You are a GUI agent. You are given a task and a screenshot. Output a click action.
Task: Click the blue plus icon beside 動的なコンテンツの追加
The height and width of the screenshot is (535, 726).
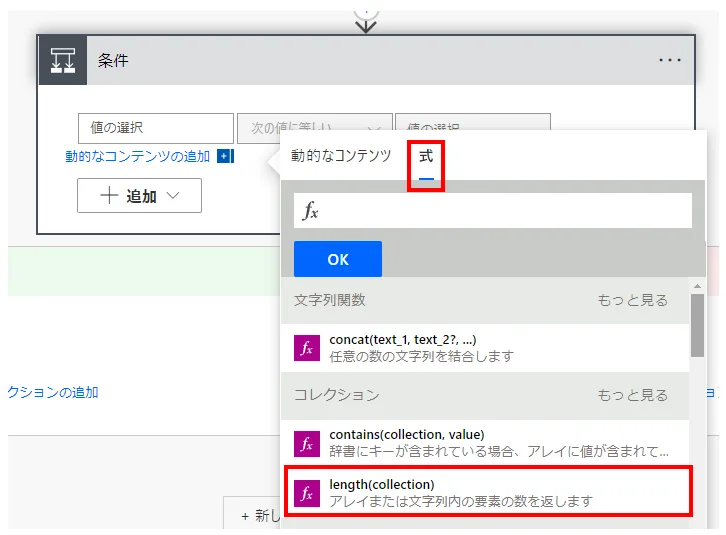point(224,156)
